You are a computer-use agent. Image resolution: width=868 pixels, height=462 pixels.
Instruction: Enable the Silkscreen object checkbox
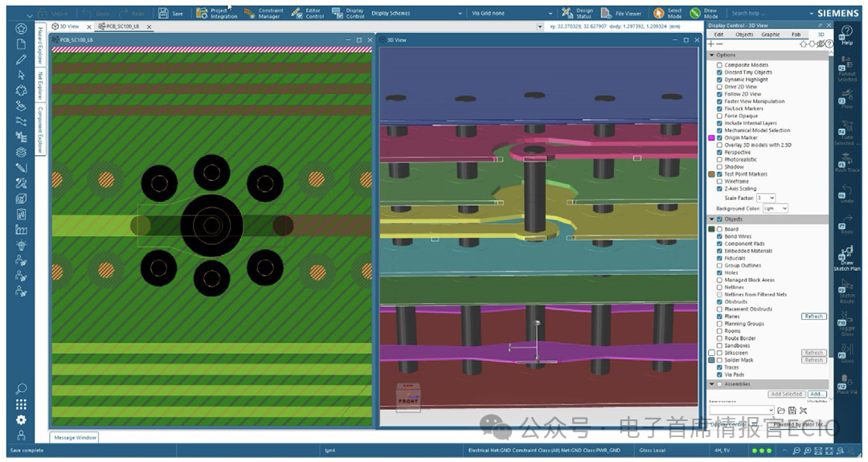tap(719, 353)
